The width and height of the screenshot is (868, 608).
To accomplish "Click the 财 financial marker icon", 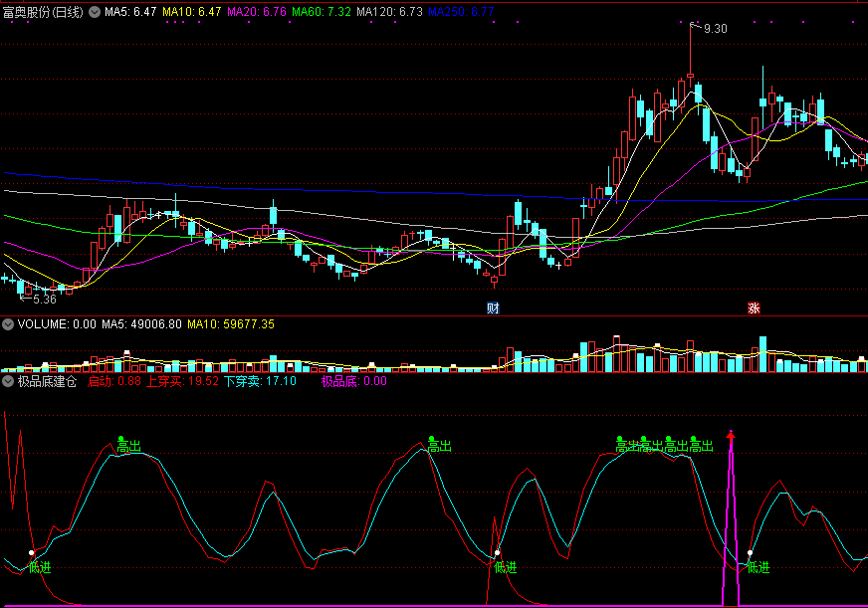I will click(493, 308).
